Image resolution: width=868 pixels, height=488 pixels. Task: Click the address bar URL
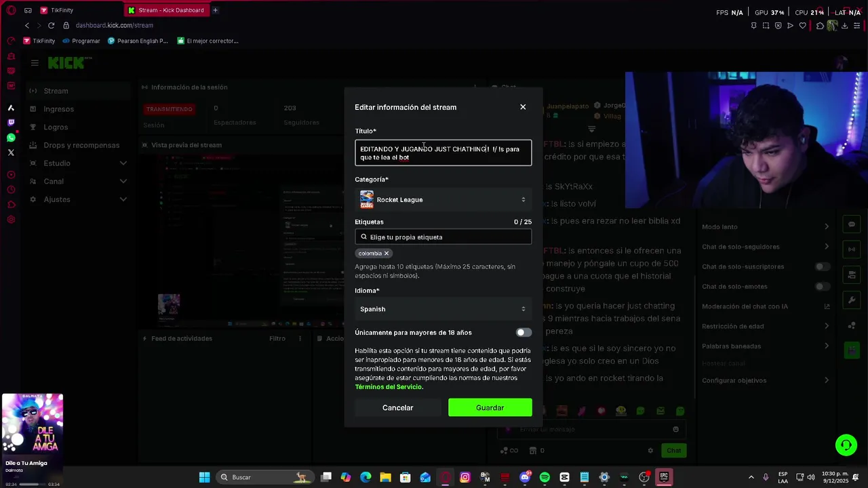coord(115,26)
